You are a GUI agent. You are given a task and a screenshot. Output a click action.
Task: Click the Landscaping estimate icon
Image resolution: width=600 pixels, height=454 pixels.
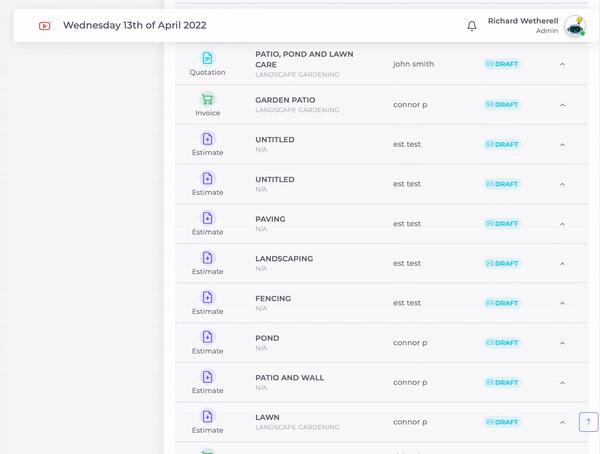207,258
